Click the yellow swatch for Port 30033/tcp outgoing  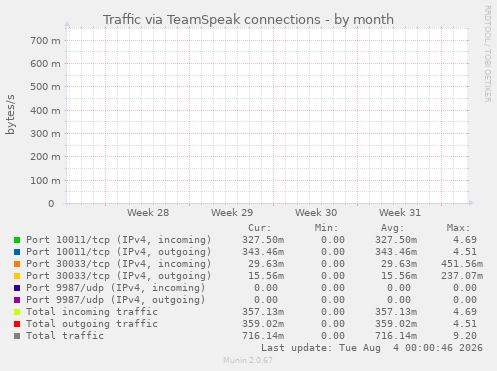click(17, 276)
